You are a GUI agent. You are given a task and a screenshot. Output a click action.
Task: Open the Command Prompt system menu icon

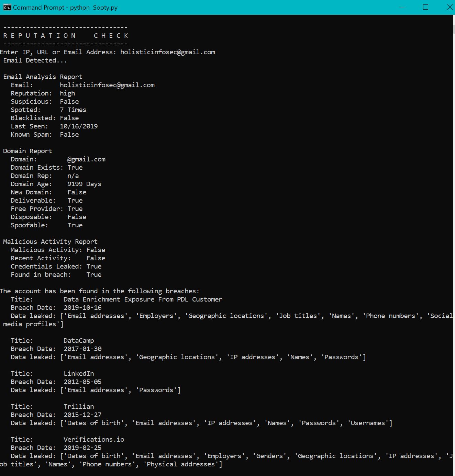7,7
